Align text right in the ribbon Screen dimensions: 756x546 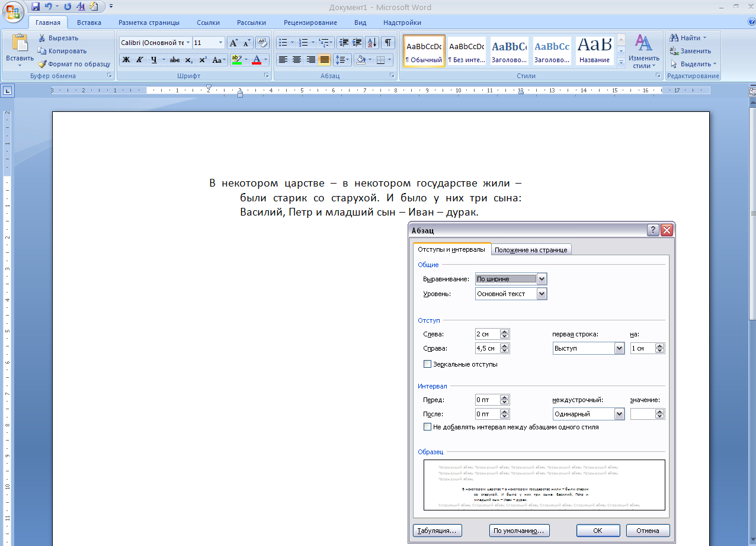tap(310, 60)
